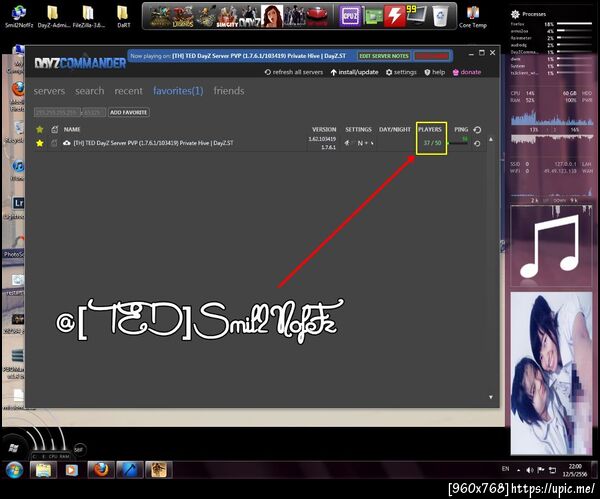This screenshot has width=600, height=499.
Task: Open the recent tab
Action: 128,91
